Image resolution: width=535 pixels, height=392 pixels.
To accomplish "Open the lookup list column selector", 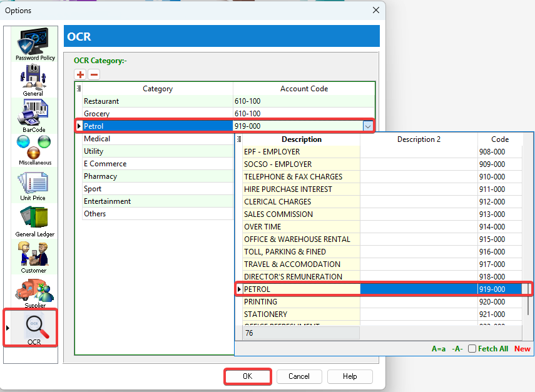I will [239, 139].
